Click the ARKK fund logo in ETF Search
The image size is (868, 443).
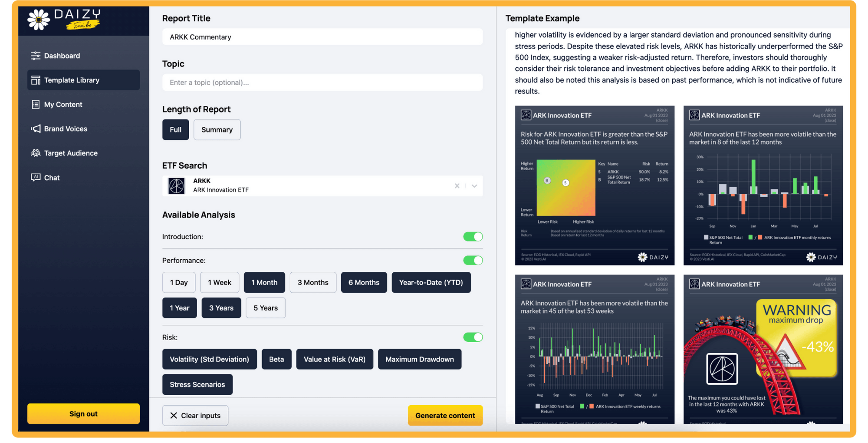pos(176,186)
